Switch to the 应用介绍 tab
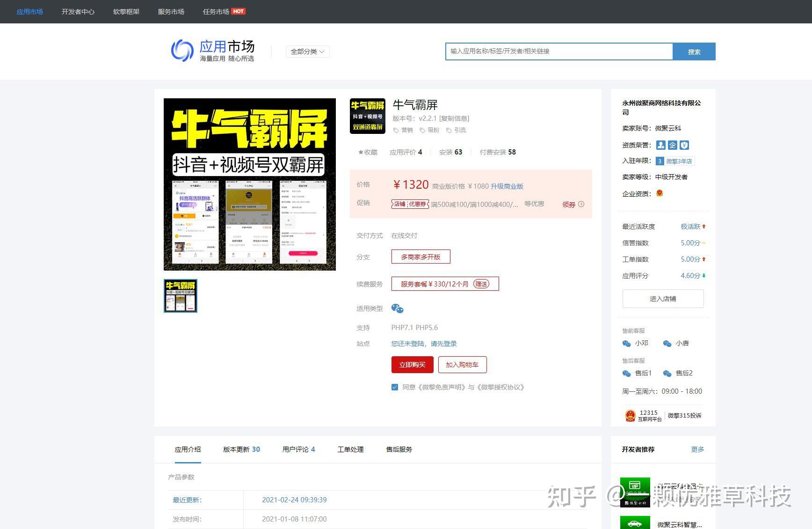Viewport: 812px width, 529px height. click(x=188, y=449)
